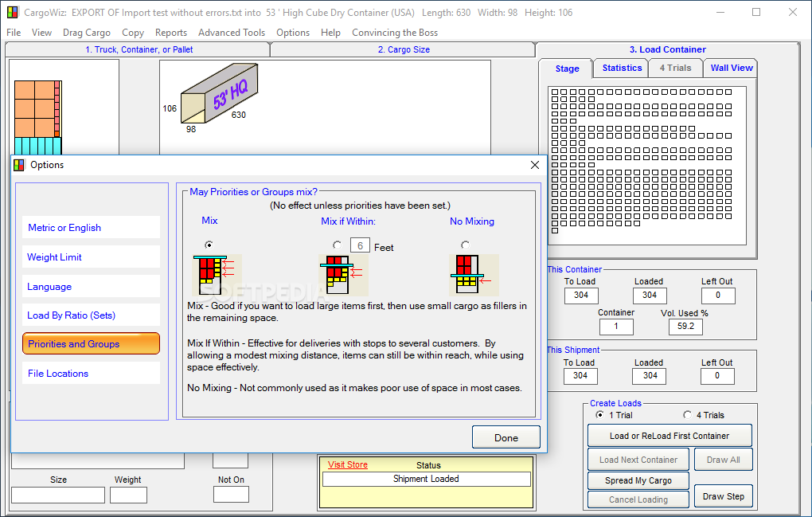Click the Size input field
Viewport: 812px width, 517px height.
(x=58, y=495)
